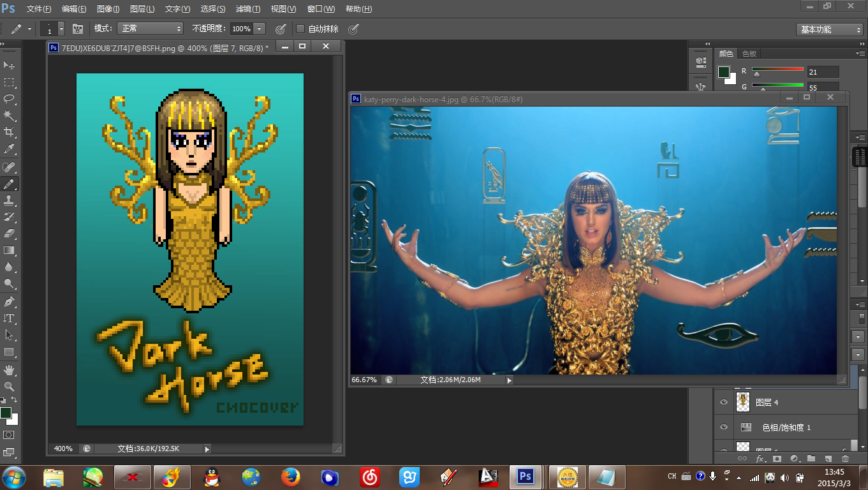Open the 滤镜(T) menu
The image size is (868, 490).
[247, 9]
